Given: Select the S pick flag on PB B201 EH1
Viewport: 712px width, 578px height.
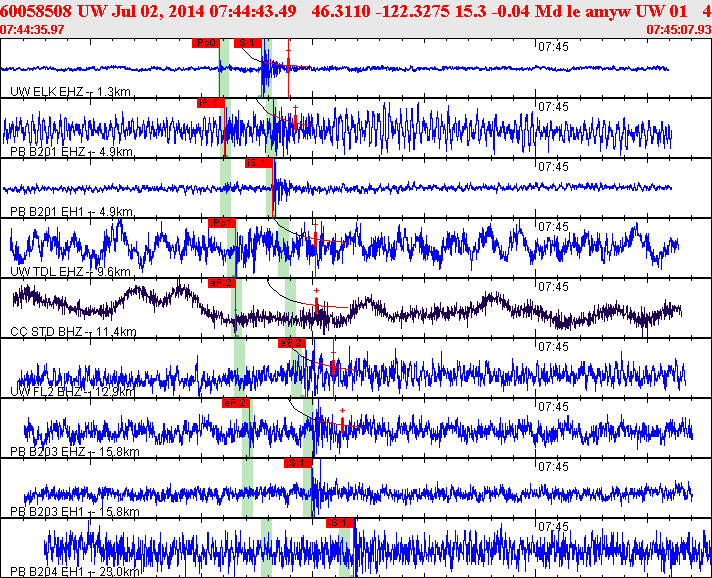Looking at the screenshot, I should coord(258,163).
